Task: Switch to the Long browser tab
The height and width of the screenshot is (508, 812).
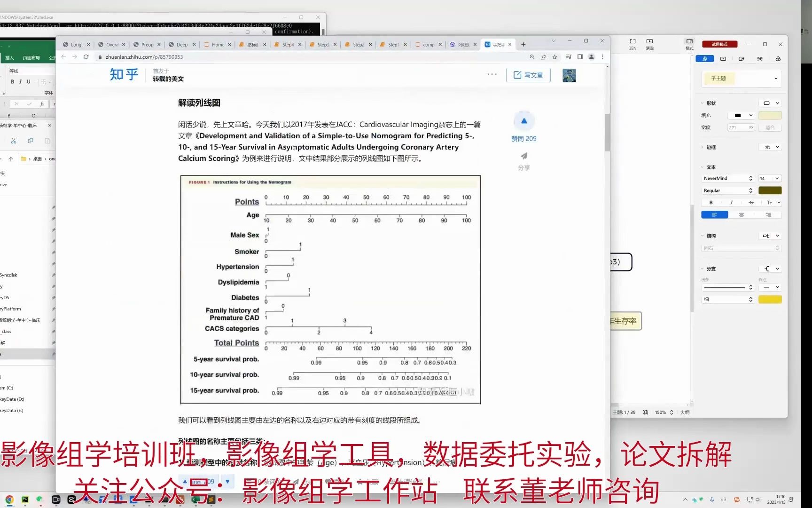Action: [76, 45]
